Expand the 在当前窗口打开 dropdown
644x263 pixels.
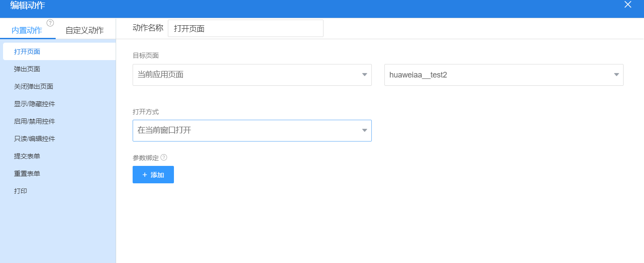[x=364, y=131]
